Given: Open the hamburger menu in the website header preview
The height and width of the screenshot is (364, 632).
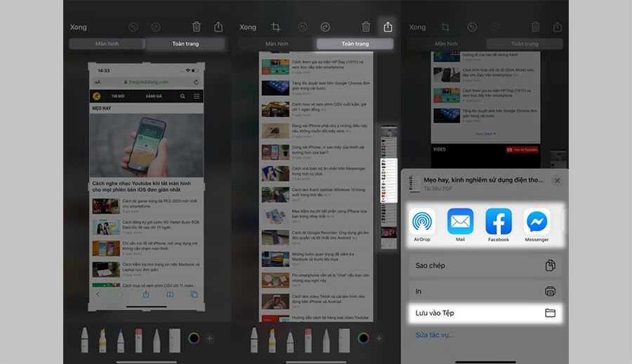Looking at the screenshot, I should (197, 96).
